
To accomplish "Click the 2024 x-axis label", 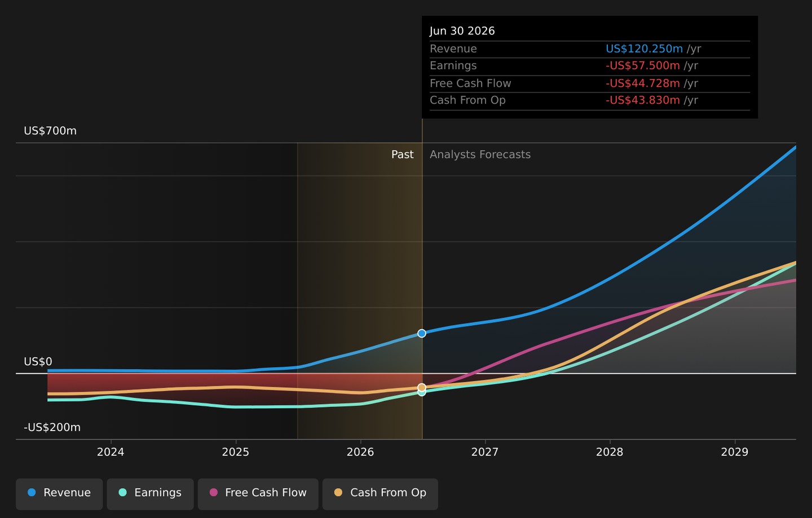I will pyautogui.click(x=111, y=452).
